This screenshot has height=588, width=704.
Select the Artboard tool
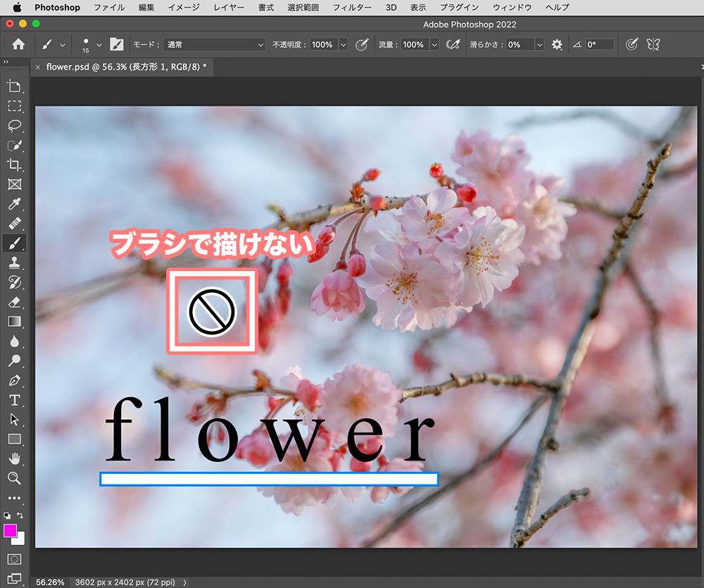(x=14, y=86)
